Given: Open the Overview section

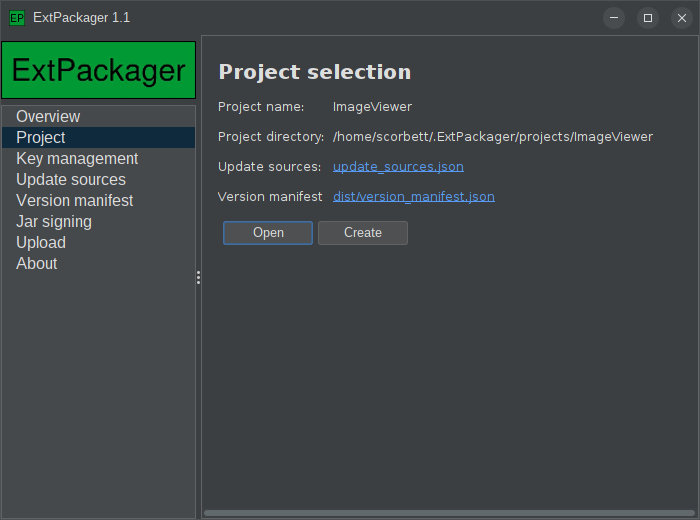Looking at the screenshot, I should (x=99, y=116).
